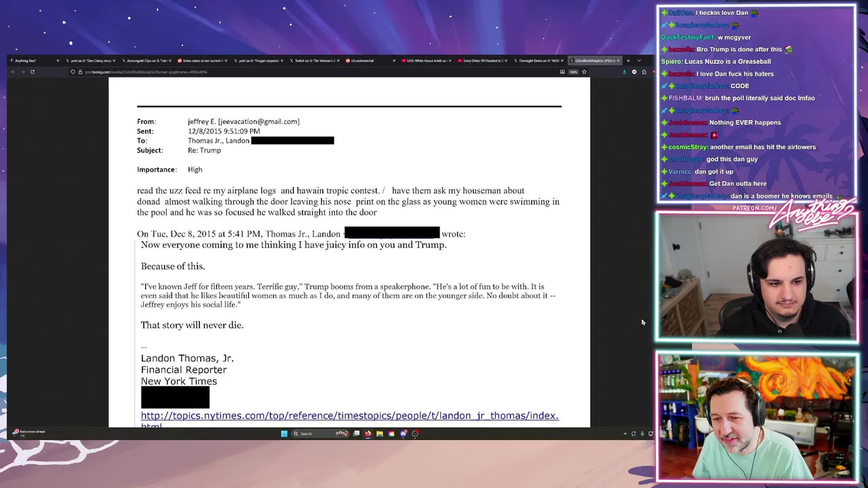868x488 pixels.
Task: Open the colorful pink app in taskbar
Action: pos(391,434)
